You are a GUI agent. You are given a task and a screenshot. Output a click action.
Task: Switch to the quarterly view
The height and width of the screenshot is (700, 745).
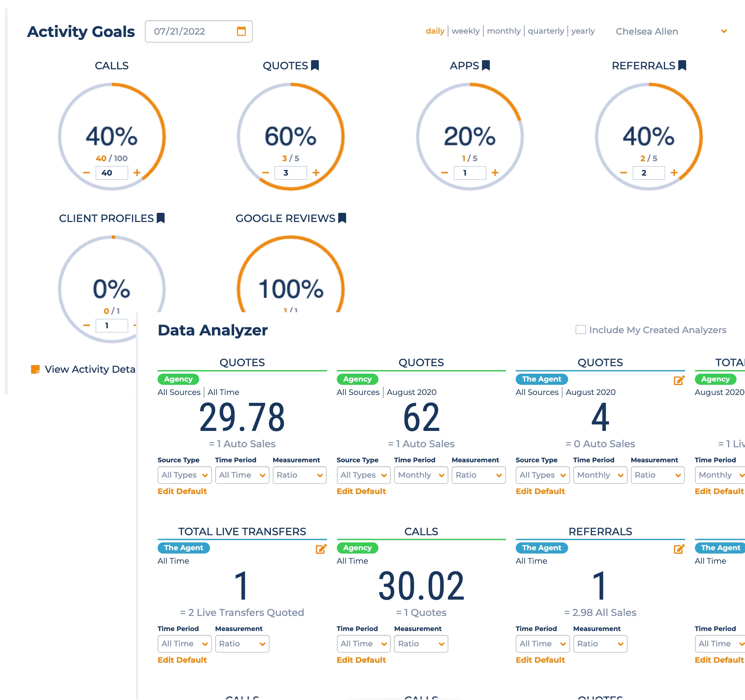[x=546, y=31]
